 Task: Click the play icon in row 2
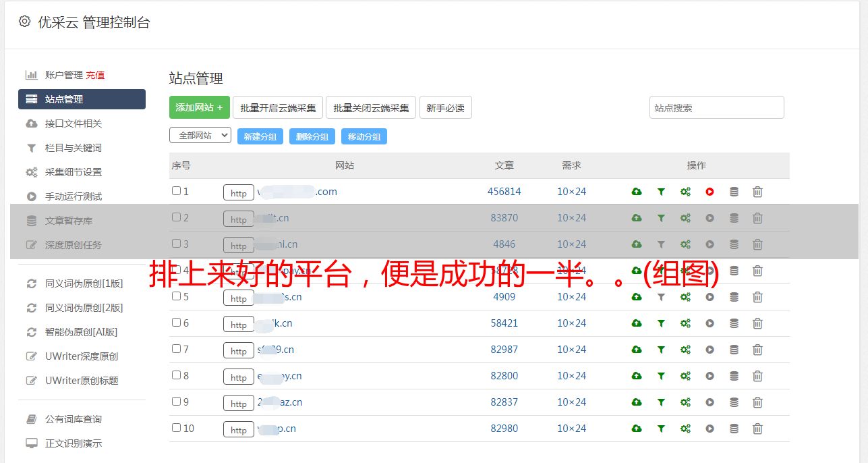click(x=710, y=218)
